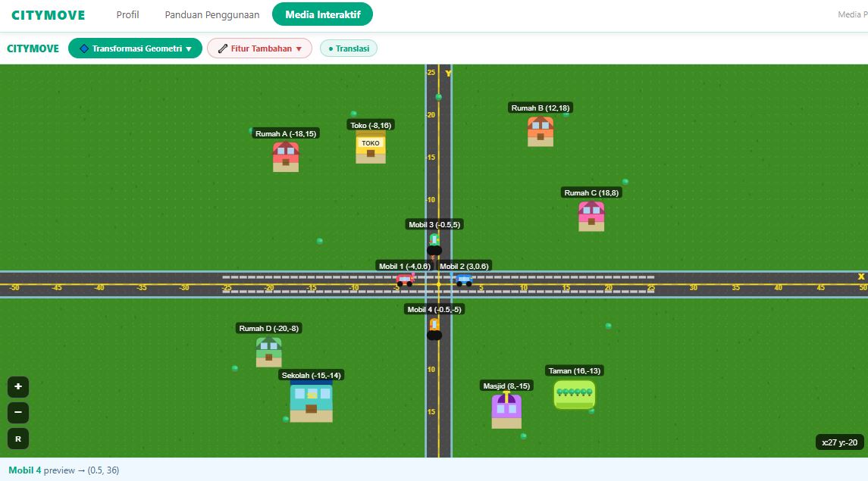This screenshot has height=481, width=868.
Task: Click the 45 tick on X axis
Action: [x=820, y=288]
